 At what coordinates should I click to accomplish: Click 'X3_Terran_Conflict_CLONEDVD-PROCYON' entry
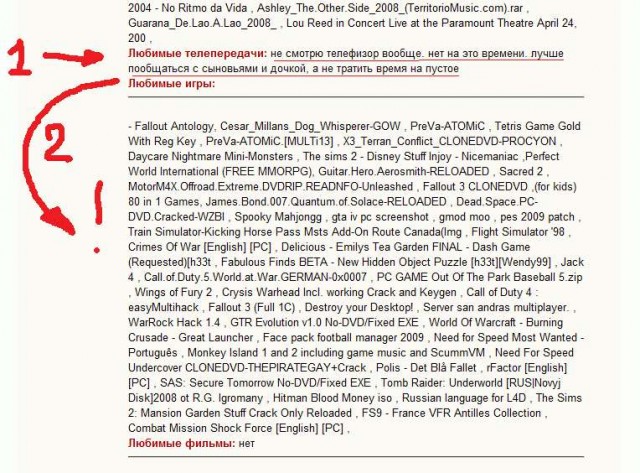click(x=450, y=141)
